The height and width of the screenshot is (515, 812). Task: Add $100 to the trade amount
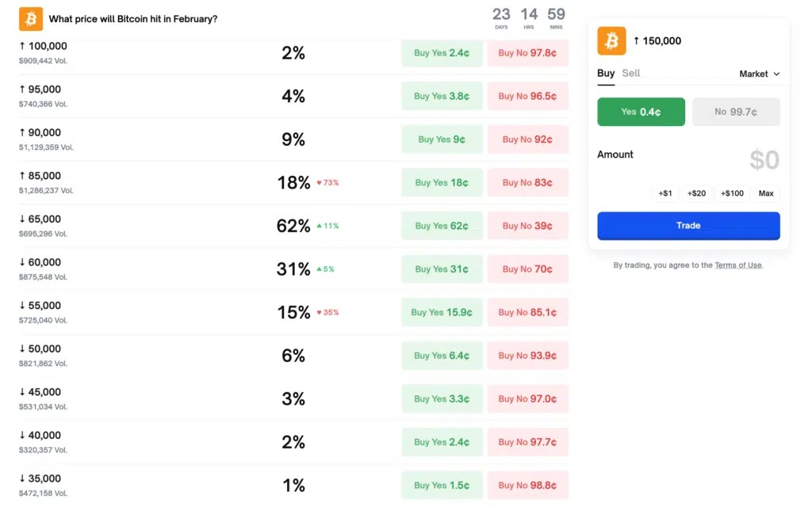click(732, 193)
